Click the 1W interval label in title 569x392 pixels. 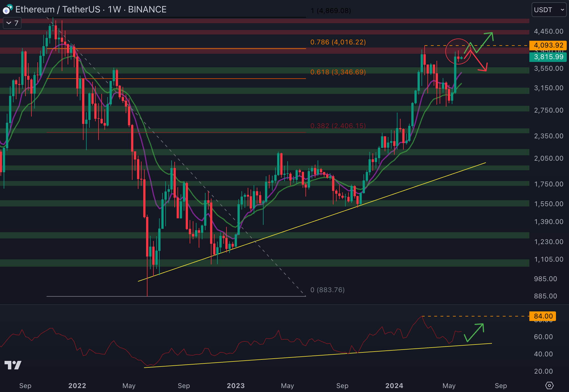coord(114,9)
